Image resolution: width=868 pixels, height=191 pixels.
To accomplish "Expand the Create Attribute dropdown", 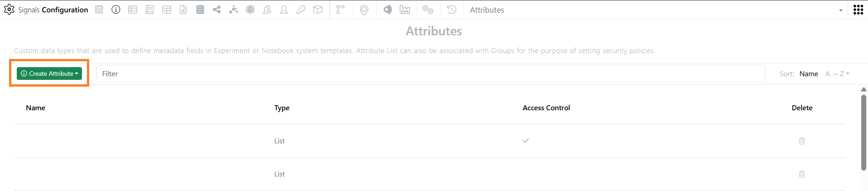I will pos(49,73).
